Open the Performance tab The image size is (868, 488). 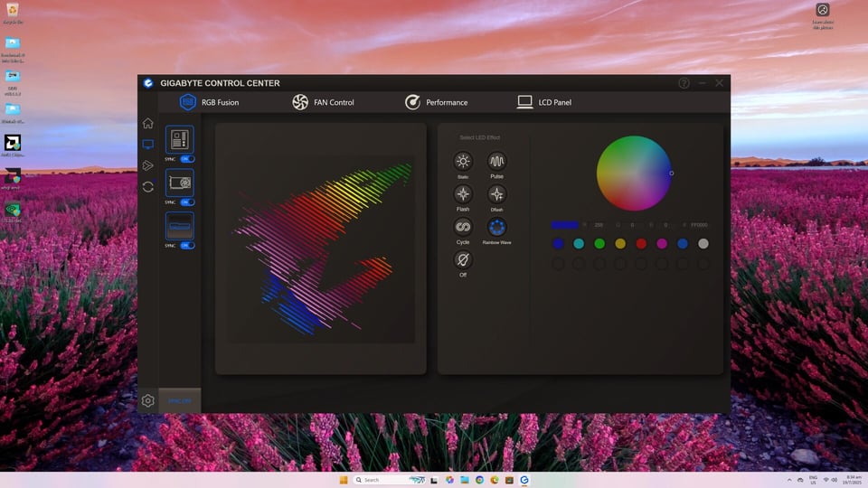436,102
